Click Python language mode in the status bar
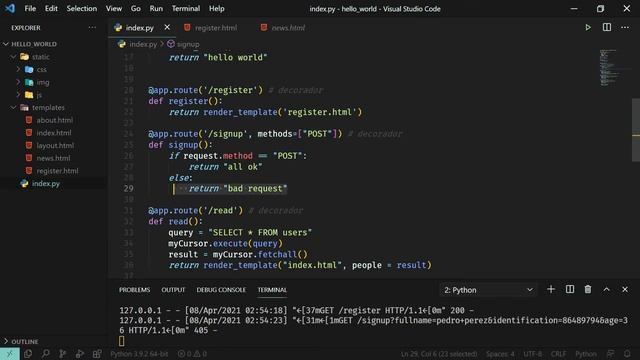This screenshot has width=640, height=360. pos(586,354)
